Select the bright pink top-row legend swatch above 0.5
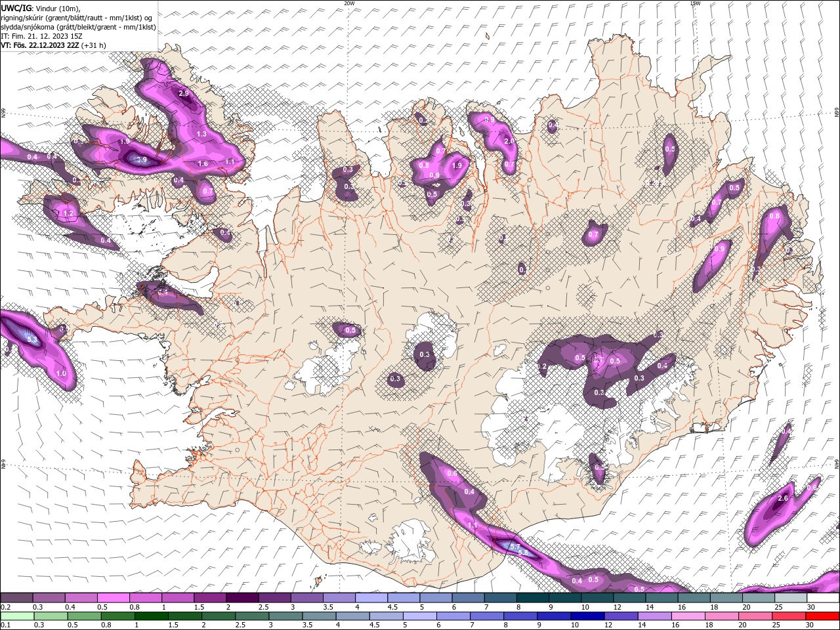840x630 pixels. tap(113, 598)
